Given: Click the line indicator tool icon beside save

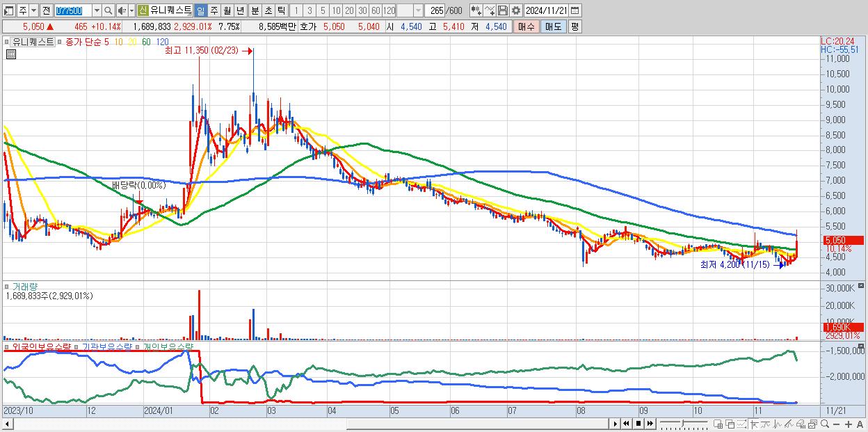Looking at the screenshot, I should click(x=490, y=10).
